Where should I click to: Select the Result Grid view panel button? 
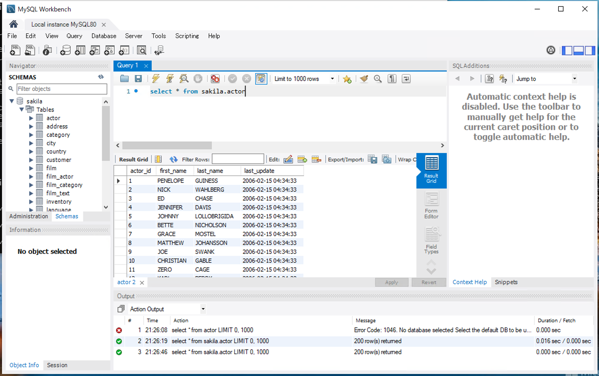(x=431, y=170)
